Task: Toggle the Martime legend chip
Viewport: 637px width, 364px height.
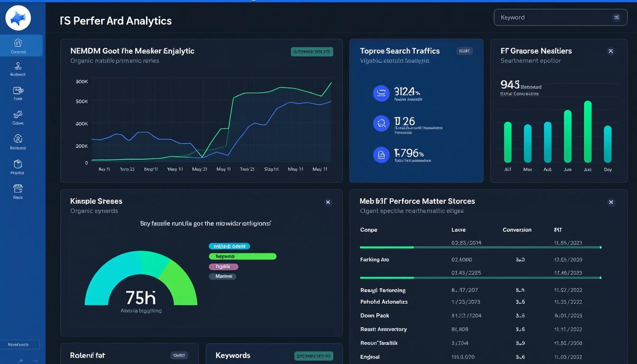Action: coord(222,276)
